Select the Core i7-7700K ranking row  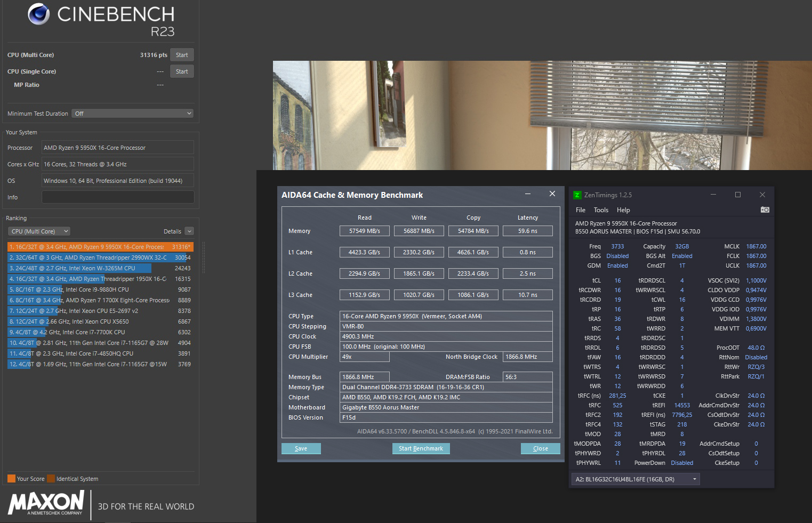tap(100, 332)
